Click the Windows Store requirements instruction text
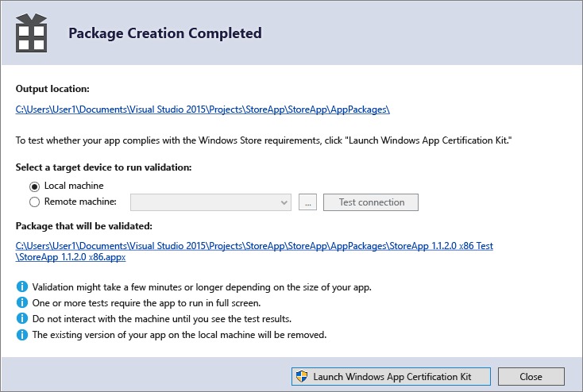The image size is (583, 392). click(264, 140)
